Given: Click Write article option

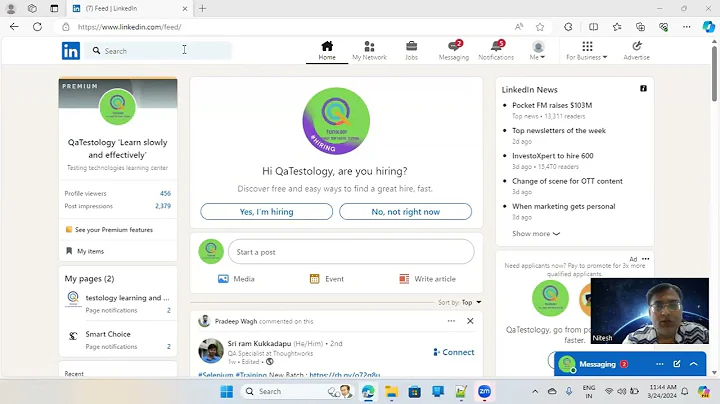Looking at the screenshot, I should [x=428, y=279].
